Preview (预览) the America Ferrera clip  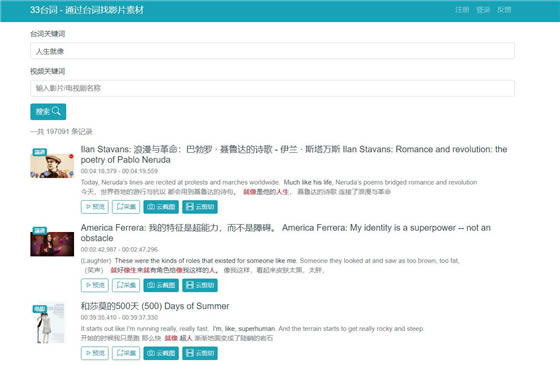click(95, 285)
